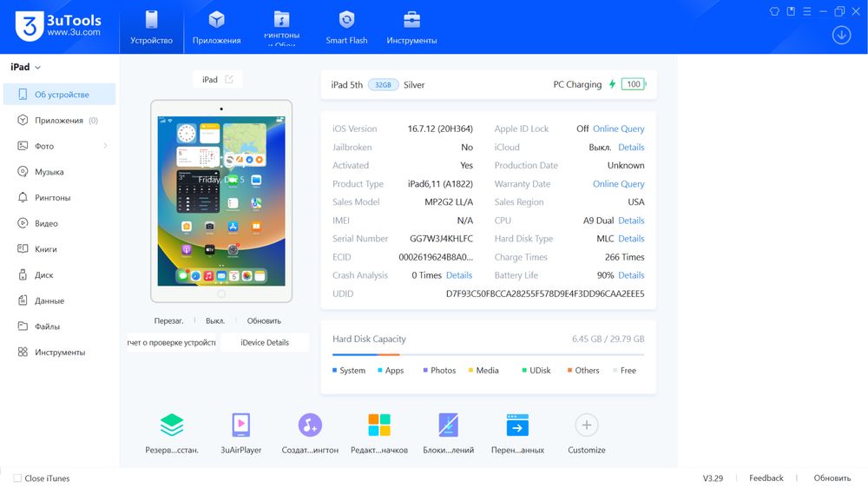Click the Others legend swatch

pos(569,370)
